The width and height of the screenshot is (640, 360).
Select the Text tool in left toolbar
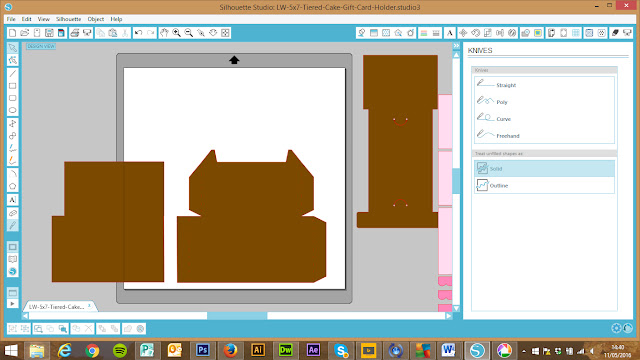click(x=13, y=200)
